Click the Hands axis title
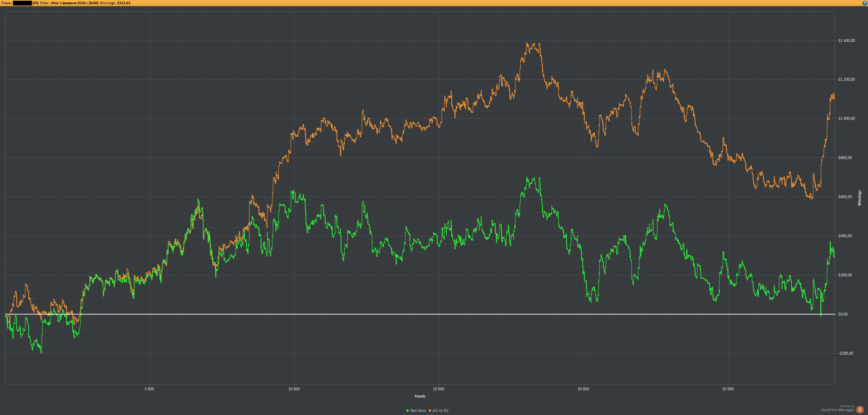 tap(420, 396)
